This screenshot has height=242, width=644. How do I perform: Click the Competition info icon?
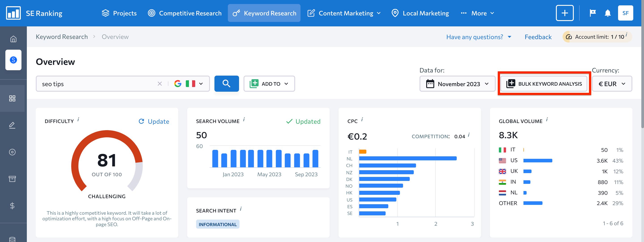coord(469,135)
